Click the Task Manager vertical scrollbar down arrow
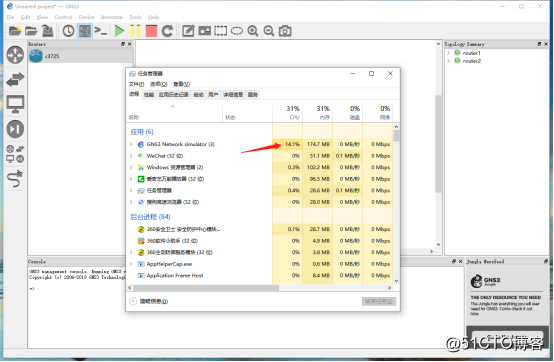The width and height of the screenshot is (554, 362). tap(396, 281)
